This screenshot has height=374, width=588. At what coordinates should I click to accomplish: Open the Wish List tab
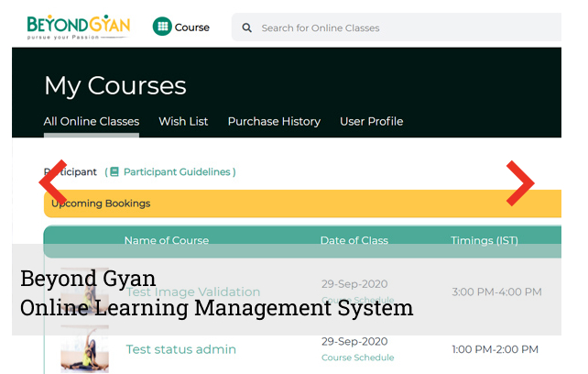pos(183,121)
